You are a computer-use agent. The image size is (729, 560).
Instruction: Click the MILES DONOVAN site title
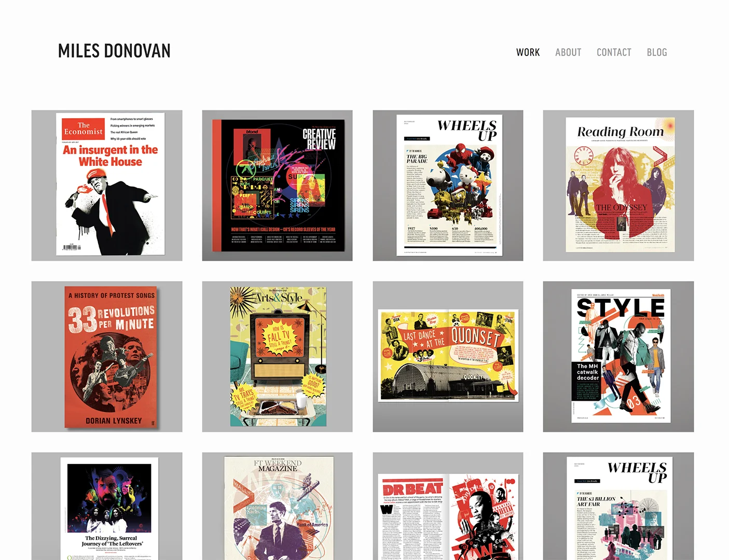click(114, 51)
